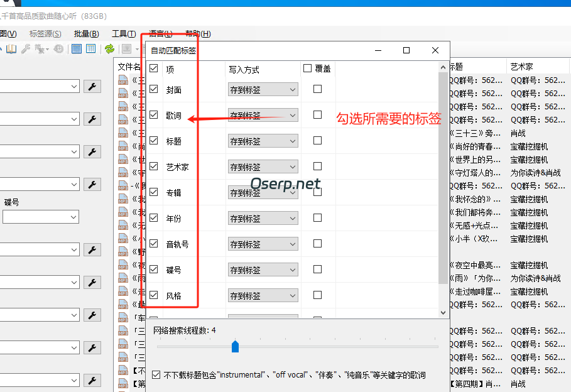Click the scrollbar of the song list
Screen dimensions: 571x392
click(443, 188)
